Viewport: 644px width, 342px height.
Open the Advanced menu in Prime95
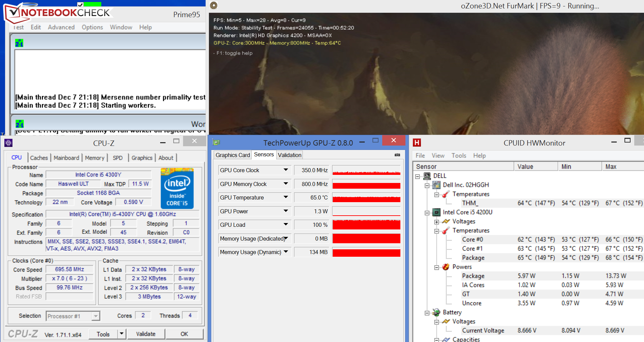coord(61,27)
